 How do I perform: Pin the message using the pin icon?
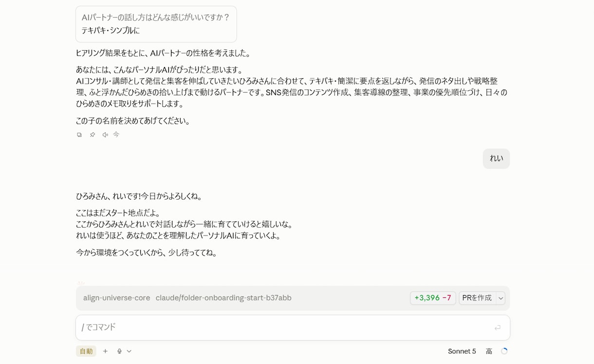click(x=93, y=135)
